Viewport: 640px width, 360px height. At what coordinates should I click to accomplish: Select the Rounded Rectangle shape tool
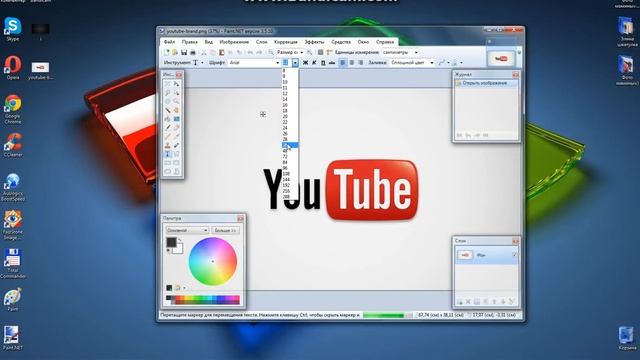tap(176, 163)
